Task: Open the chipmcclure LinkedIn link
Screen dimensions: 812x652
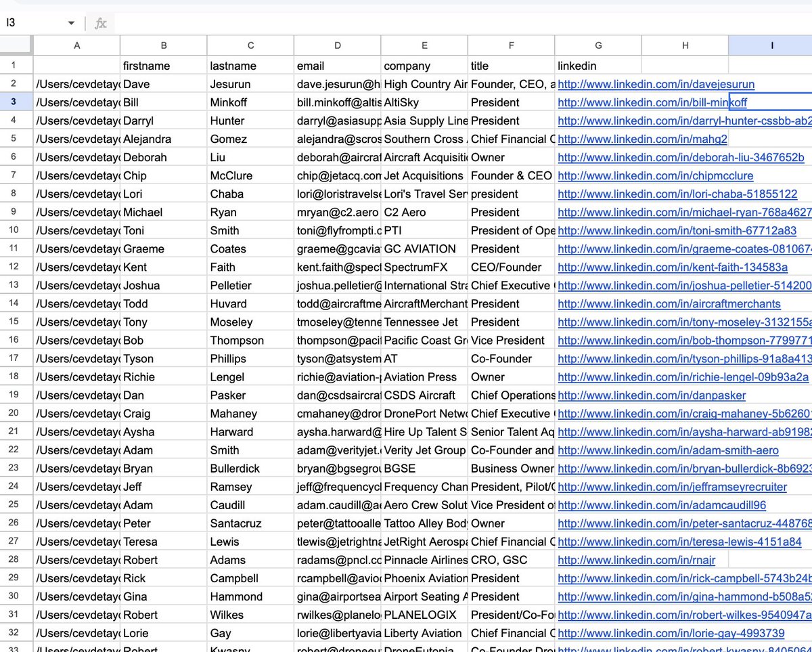Action: click(655, 176)
